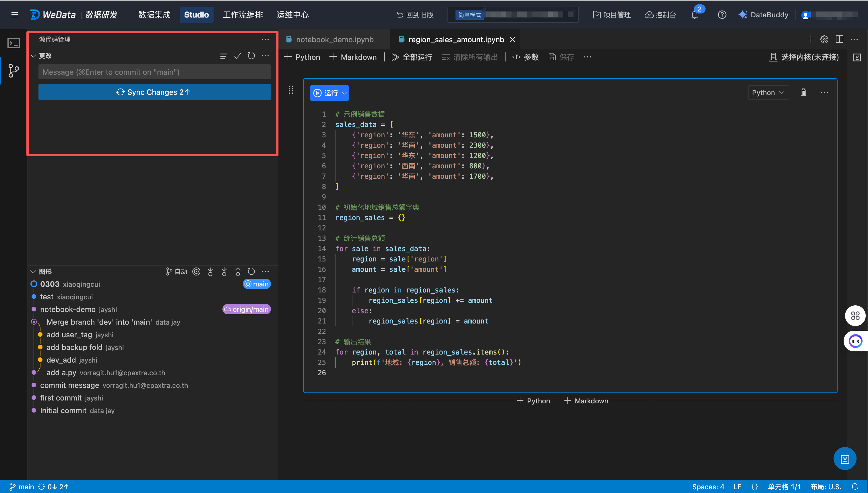Click the commit checkmark icon in 更改 header

click(237, 56)
